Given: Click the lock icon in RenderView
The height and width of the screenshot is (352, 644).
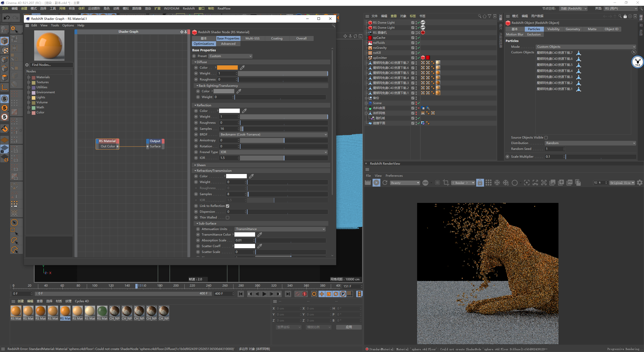Looking at the screenshot, I should click(480, 183).
